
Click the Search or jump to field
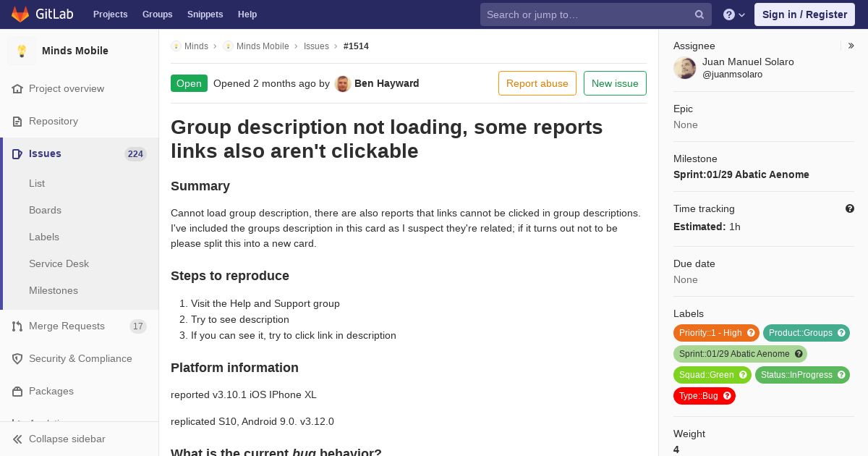[x=589, y=14]
